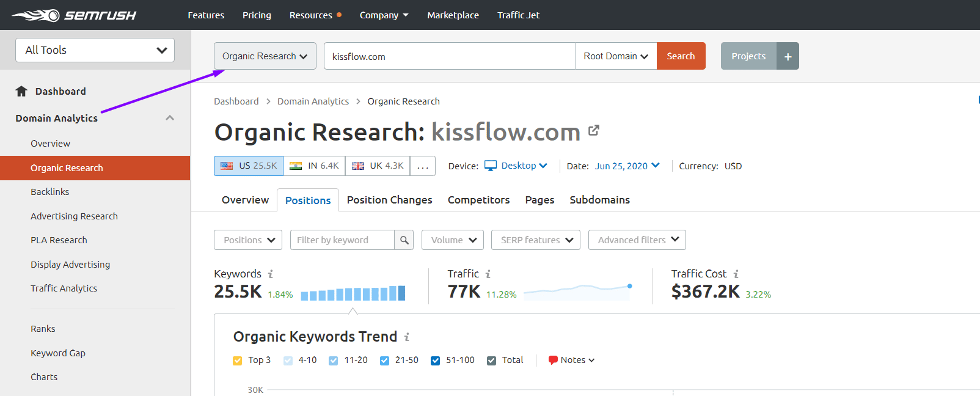980x396 pixels.
Task: Click the Dashboard home icon
Action: (x=21, y=91)
